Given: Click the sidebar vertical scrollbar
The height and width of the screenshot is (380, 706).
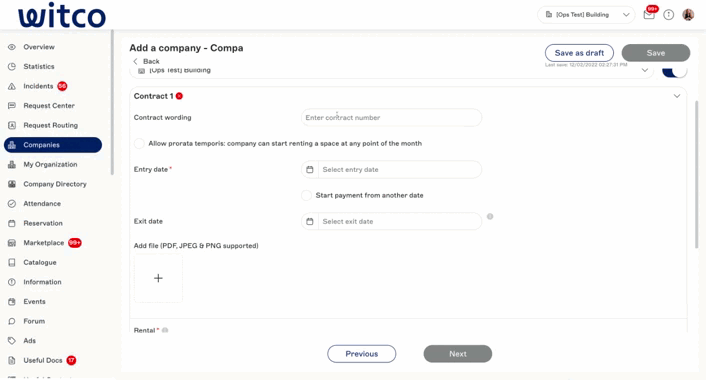Looking at the screenshot, I should click(x=112, y=102).
